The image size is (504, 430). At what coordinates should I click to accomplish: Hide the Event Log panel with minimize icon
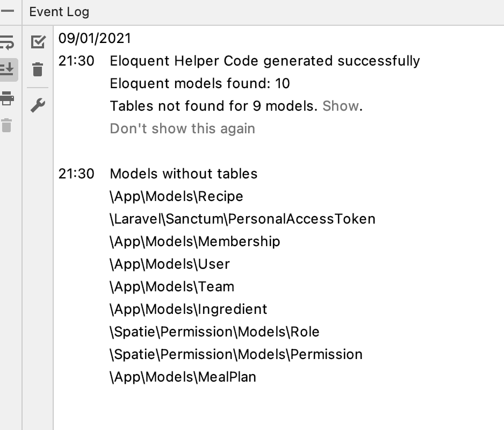click(x=7, y=11)
